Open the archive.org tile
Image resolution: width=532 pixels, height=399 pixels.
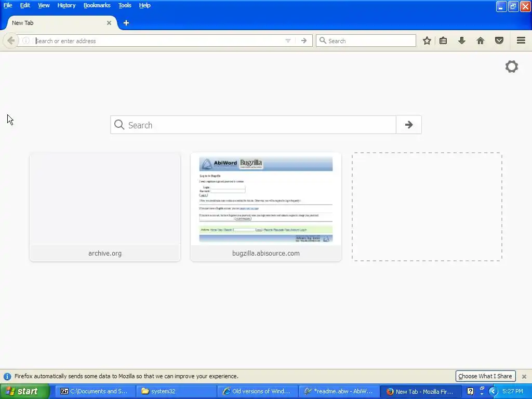coord(105,207)
